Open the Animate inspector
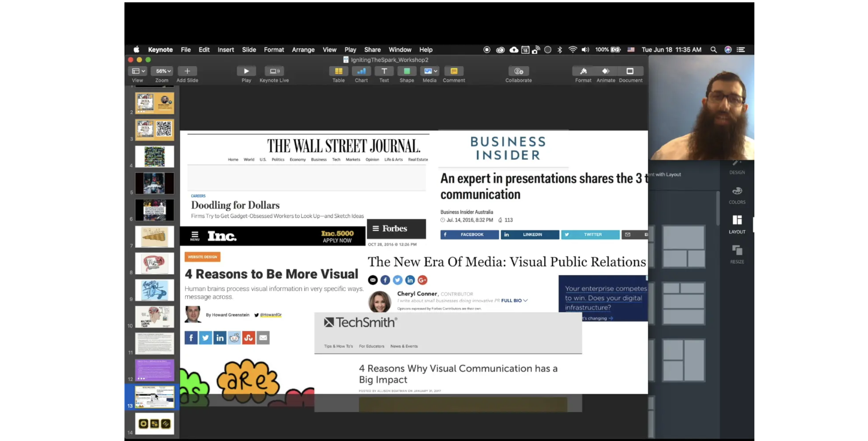The height and width of the screenshot is (441, 868). (x=606, y=71)
